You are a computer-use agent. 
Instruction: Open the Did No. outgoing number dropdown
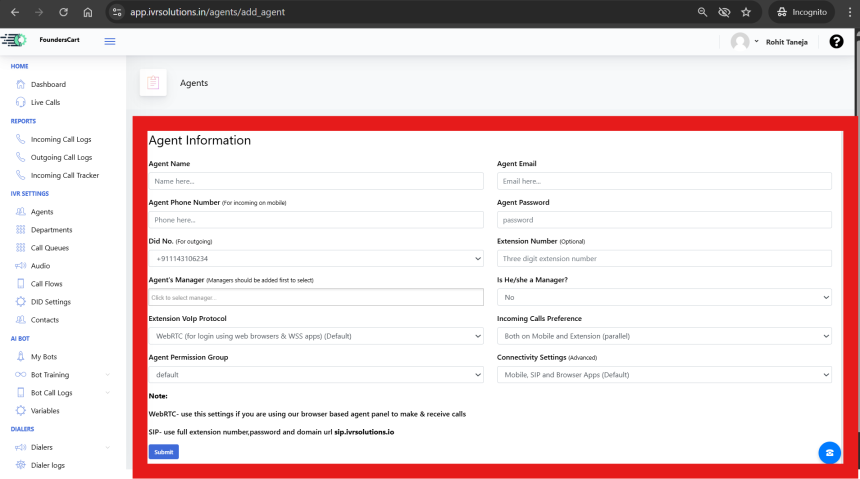[x=315, y=259]
